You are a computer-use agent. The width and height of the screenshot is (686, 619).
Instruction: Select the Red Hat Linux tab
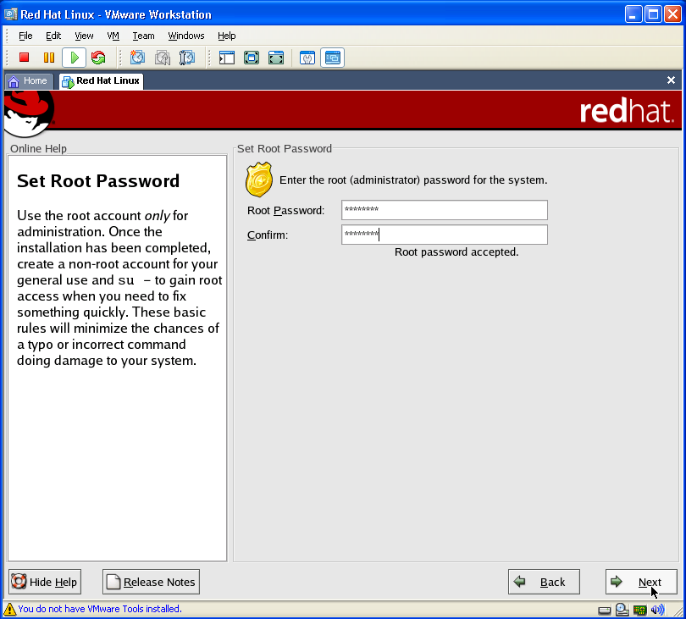point(101,81)
